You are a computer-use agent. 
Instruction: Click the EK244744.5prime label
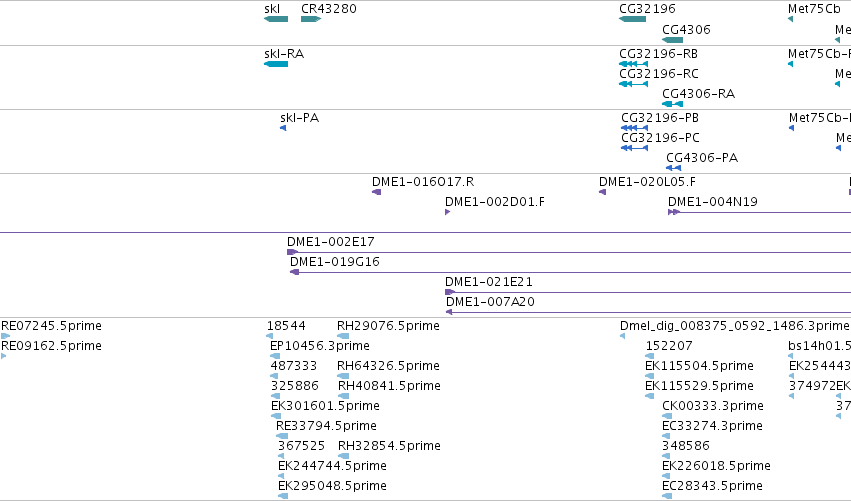click(x=332, y=466)
